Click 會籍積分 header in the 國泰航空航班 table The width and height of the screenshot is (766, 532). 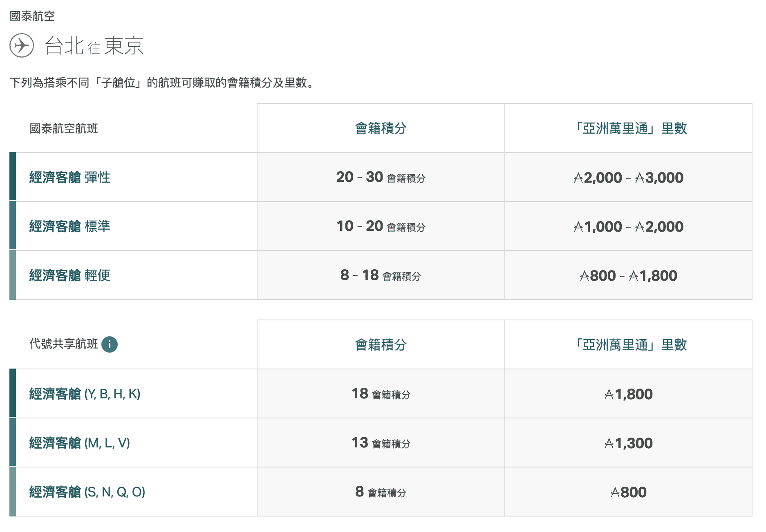pyautogui.click(x=381, y=128)
